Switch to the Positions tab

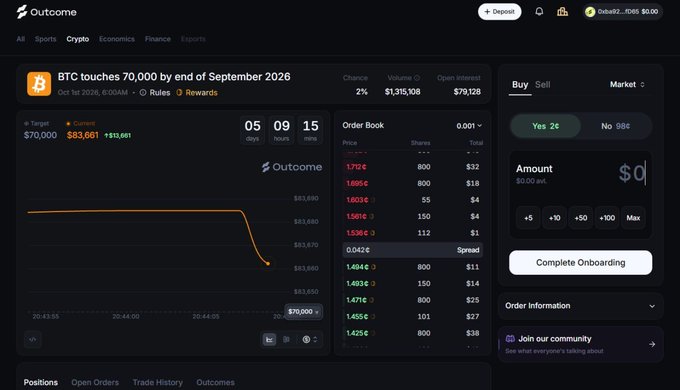click(x=41, y=383)
